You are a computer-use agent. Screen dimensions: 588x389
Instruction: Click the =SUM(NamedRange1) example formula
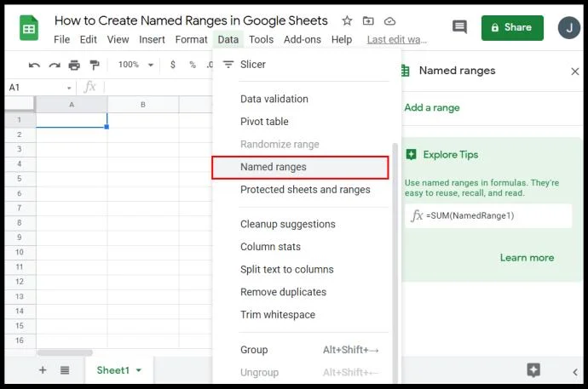[x=488, y=215]
